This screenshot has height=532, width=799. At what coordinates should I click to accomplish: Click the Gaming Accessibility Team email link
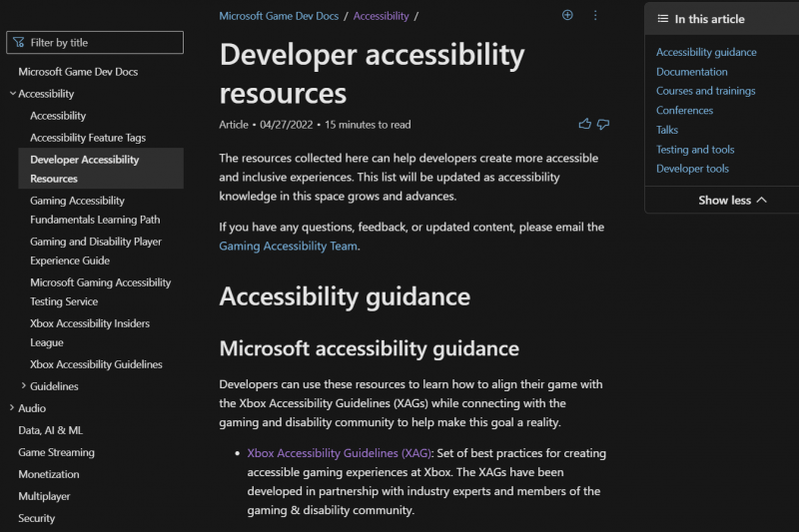288,246
